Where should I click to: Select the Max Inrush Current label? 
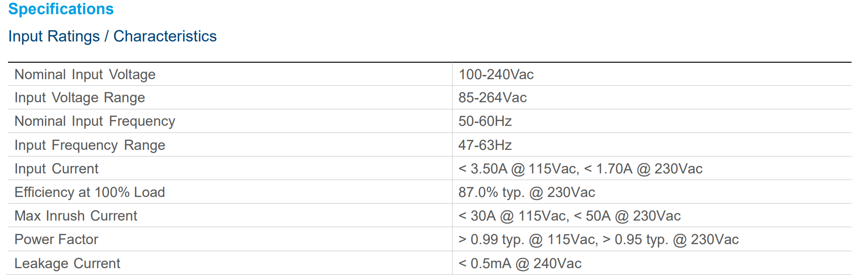(x=76, y=216)
